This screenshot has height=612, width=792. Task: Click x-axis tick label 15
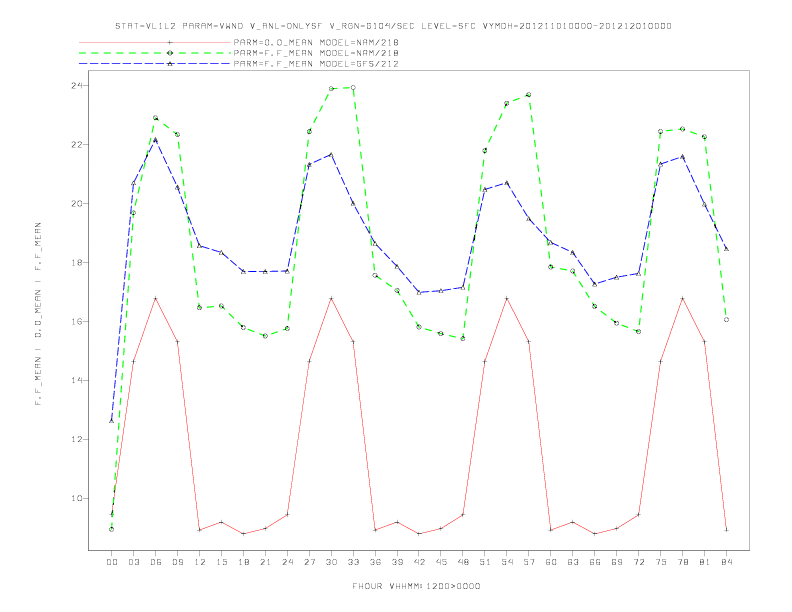pyautogui.click(x=221, y=562)
